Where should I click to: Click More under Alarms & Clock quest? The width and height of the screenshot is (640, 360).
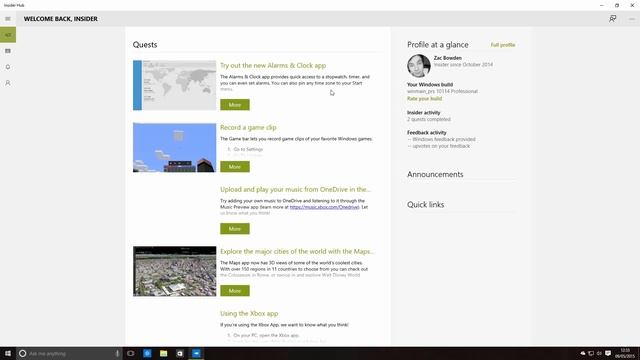[235, 105]
